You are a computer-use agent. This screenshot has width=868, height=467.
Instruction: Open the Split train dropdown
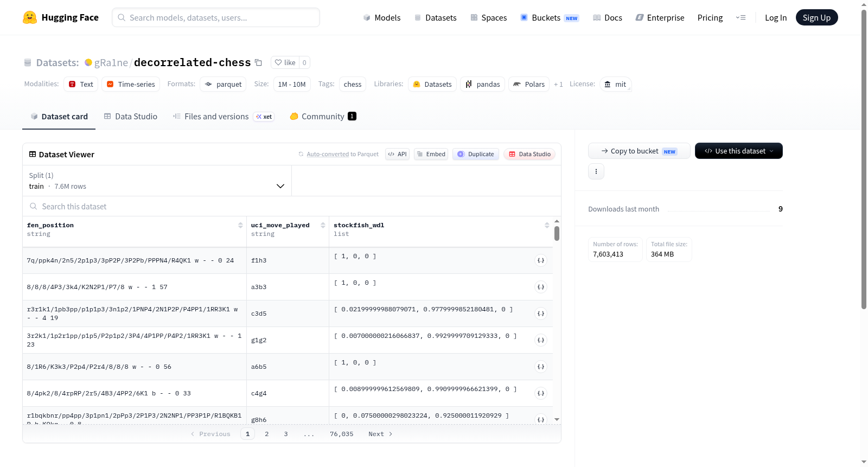click(x=157, y=181)
